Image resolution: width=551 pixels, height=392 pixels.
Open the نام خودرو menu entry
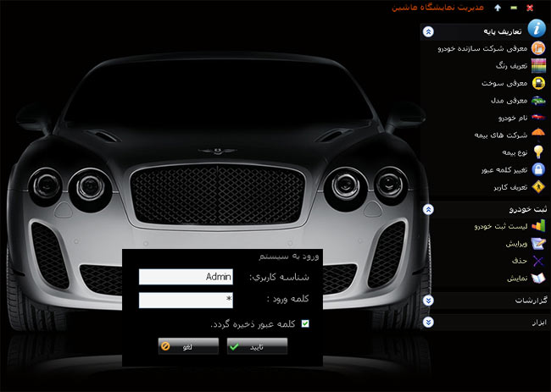pos(513,118)
